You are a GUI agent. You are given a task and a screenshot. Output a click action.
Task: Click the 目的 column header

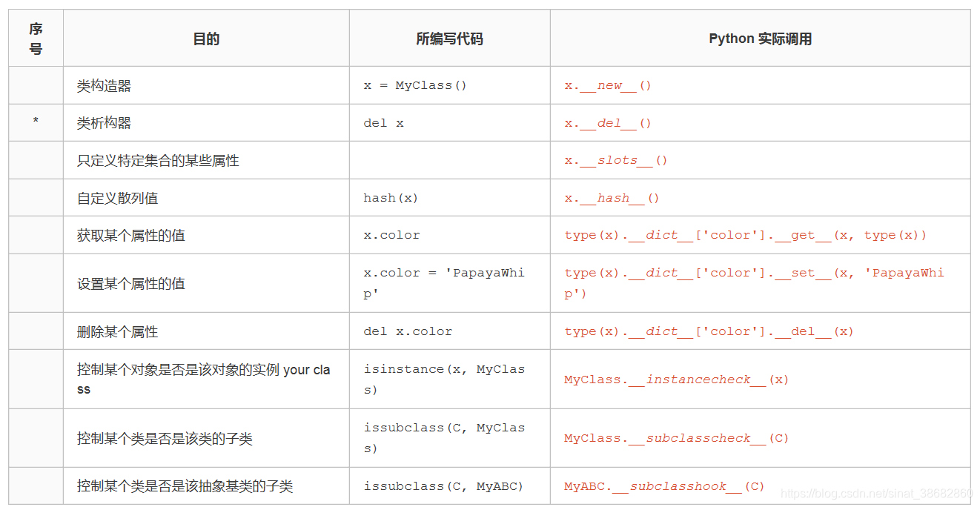pyautogui.click(x=206, y=39)
